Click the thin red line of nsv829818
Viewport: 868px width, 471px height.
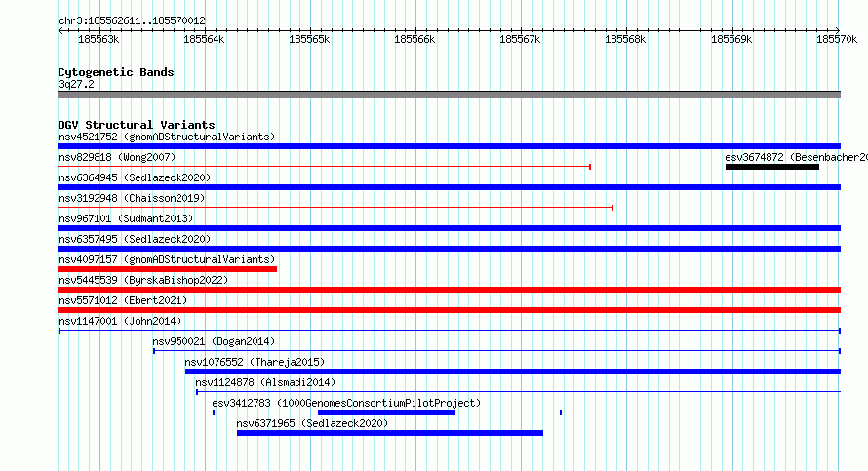[x=325, y=167]
